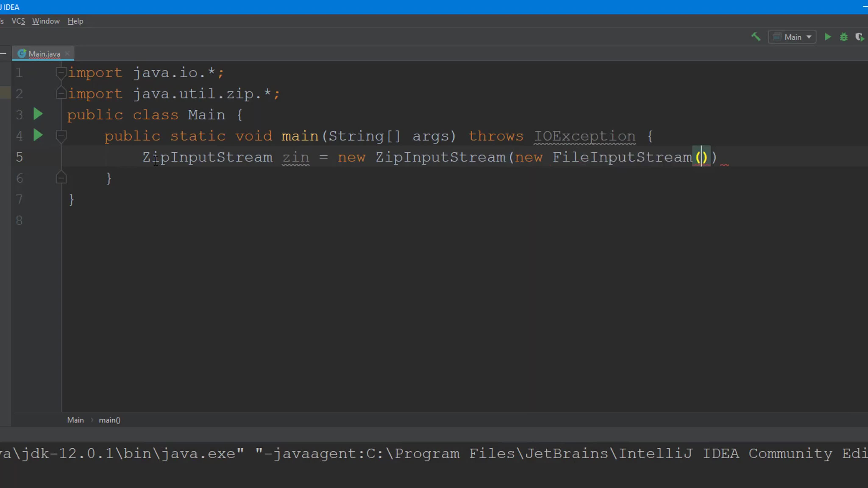Screen dimensions: 868x488
Task: Start debugging with the bug icon
Action: coord(843,37)
